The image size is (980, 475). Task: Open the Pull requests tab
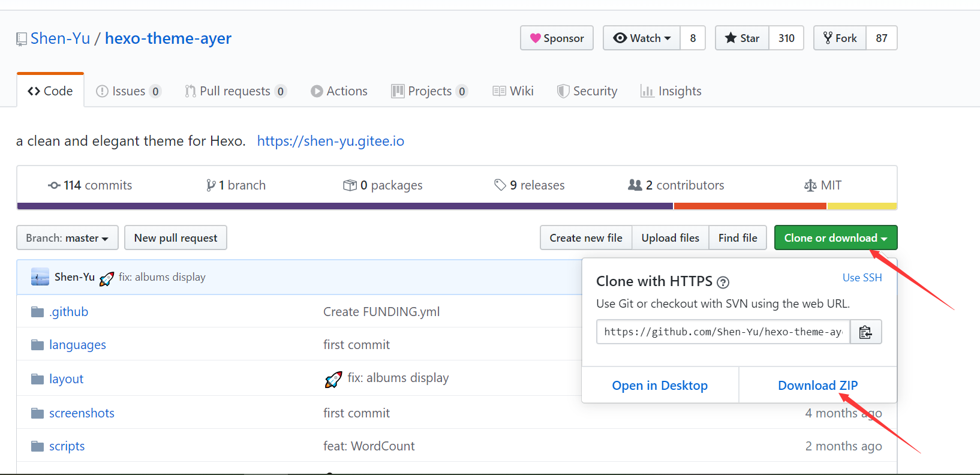pyautogui.click(x=235, y=91)
